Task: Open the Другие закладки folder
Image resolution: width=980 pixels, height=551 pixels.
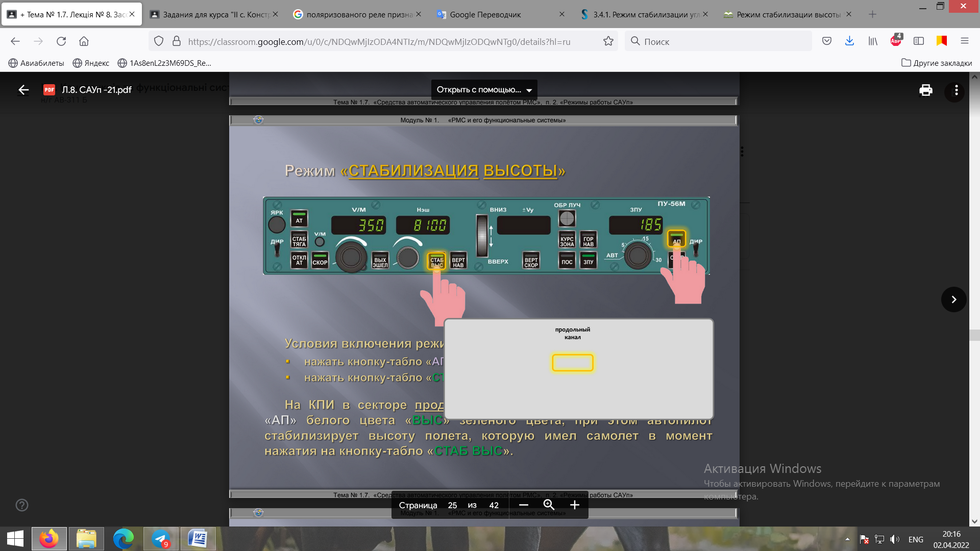Action: click(x=937, y=63)
